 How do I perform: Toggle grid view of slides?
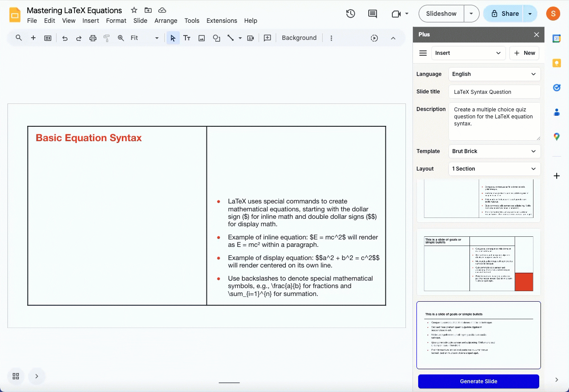click(x=16, y=376)
